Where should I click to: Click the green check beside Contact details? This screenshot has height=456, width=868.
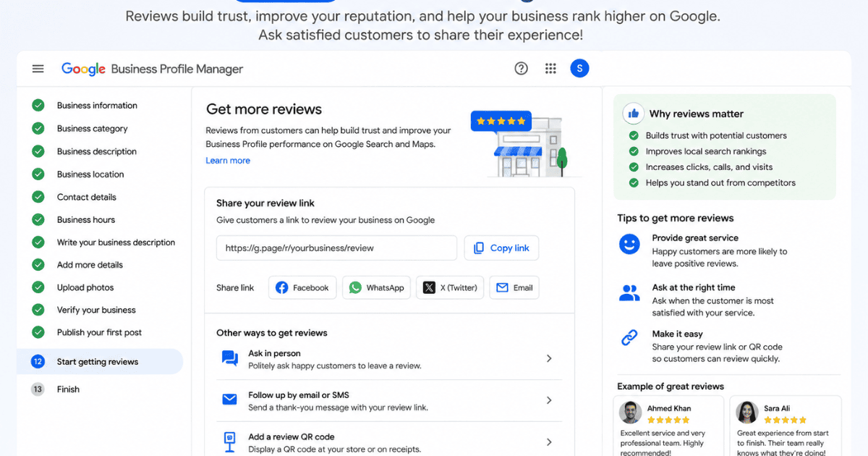(x=38, y=197)
